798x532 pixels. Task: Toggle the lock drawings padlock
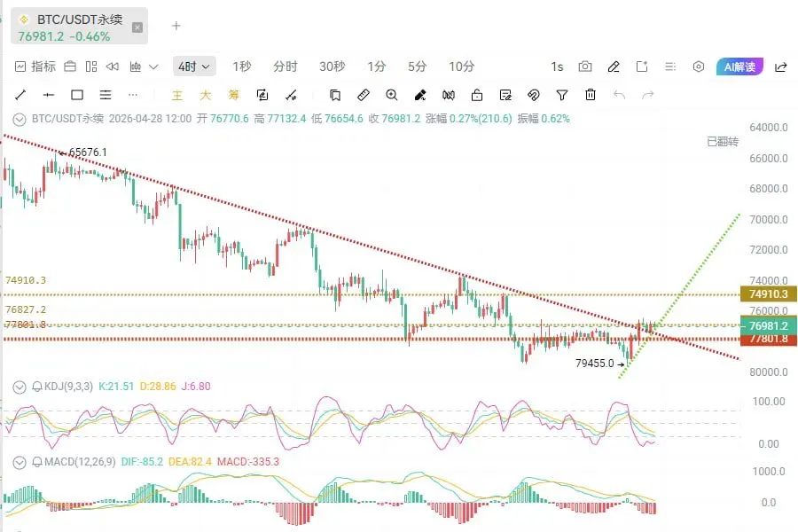(x=477, y=95)
